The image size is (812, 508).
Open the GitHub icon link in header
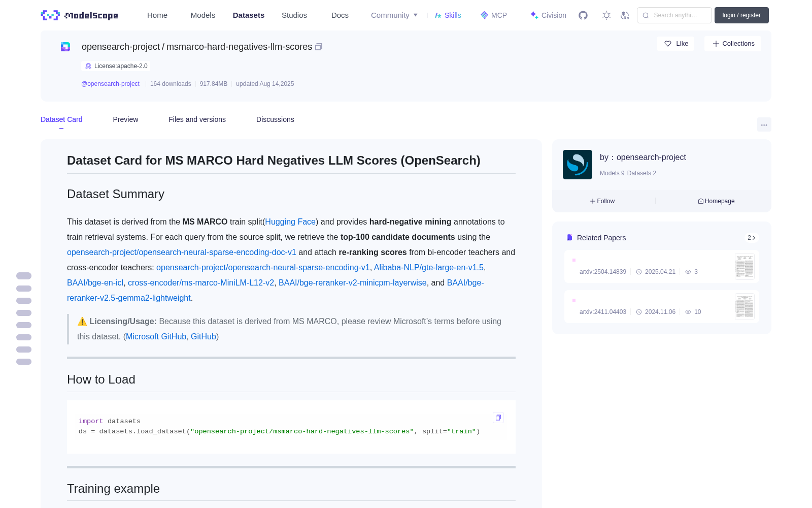[583, 15]
